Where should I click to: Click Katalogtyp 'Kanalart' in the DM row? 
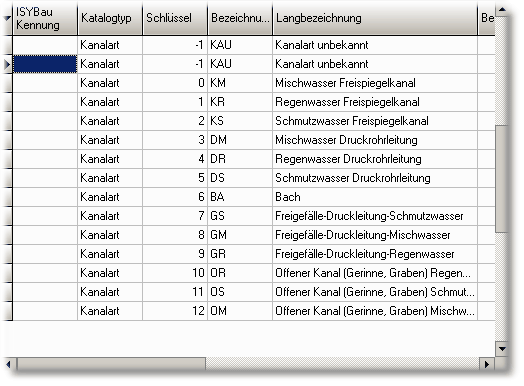110,140
